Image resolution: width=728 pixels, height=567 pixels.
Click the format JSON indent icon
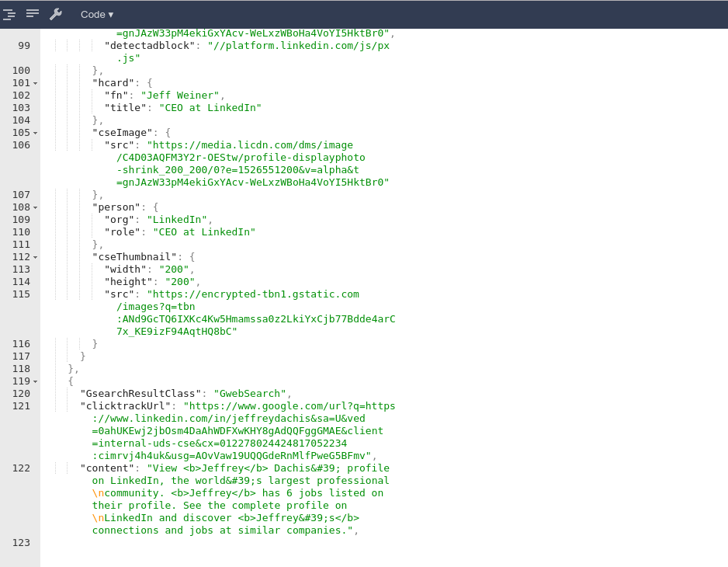point(9,15)
